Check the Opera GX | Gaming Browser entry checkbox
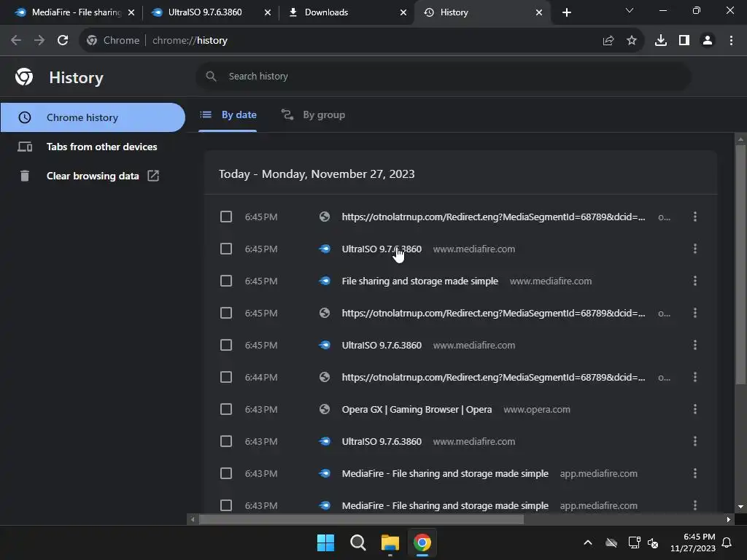747x560 pixels. tap(226, 410)
